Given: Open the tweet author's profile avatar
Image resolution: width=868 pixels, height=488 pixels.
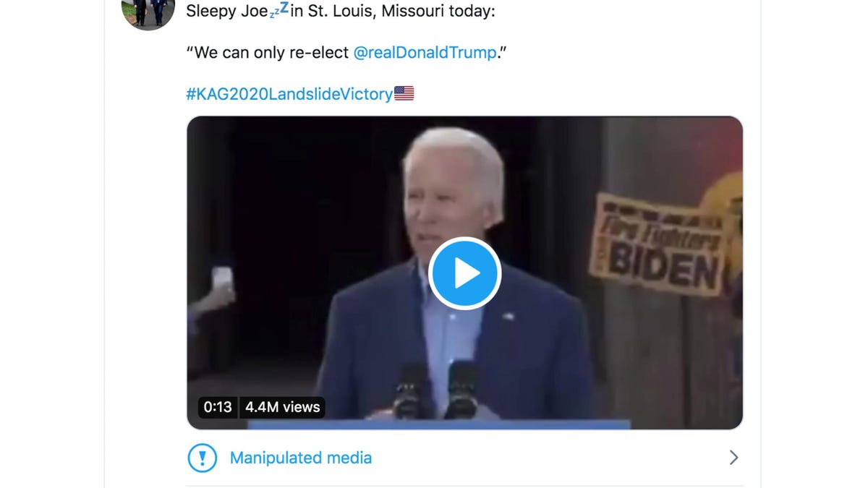Looking at the screenshot, I should tap(148, 13).
